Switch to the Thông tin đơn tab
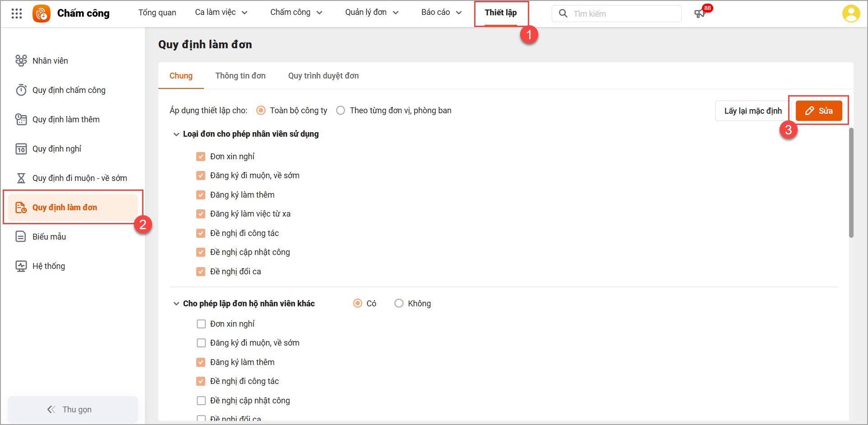 click(x=240, y=76)
